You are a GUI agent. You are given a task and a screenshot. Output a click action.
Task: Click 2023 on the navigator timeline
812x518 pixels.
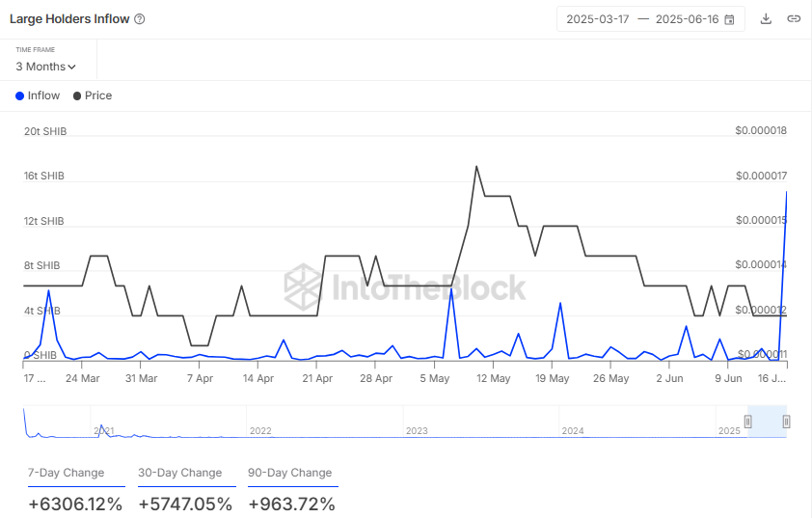point(417,430)
